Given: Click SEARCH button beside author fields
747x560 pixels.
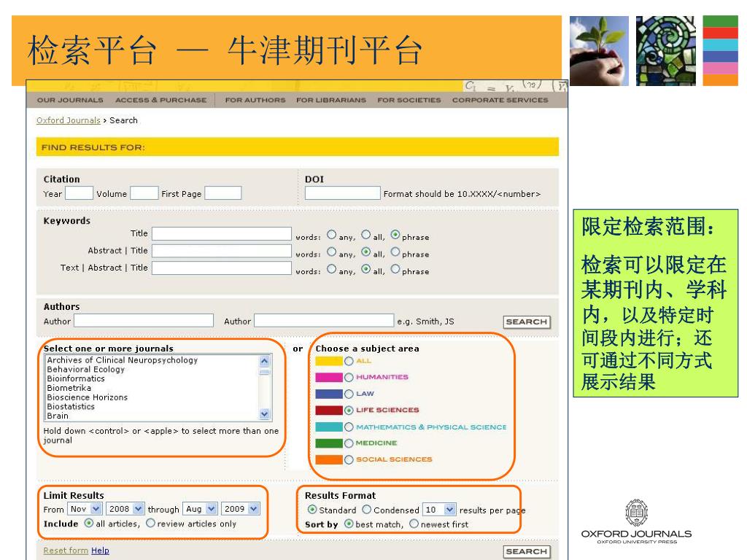Looking at the screenshot, I should point(527,322).
